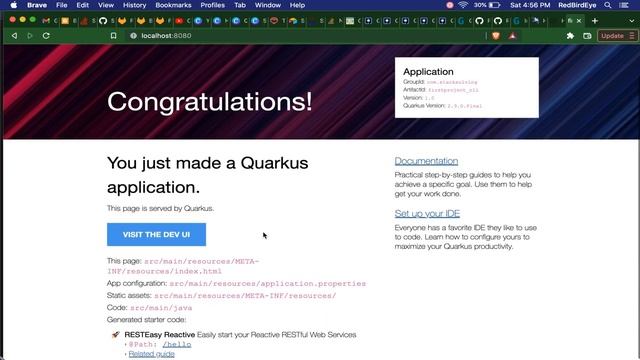Click the Update button in toolbar
Image resolution: width=640 pixels, height=360 pixels.
click(612, 36)
